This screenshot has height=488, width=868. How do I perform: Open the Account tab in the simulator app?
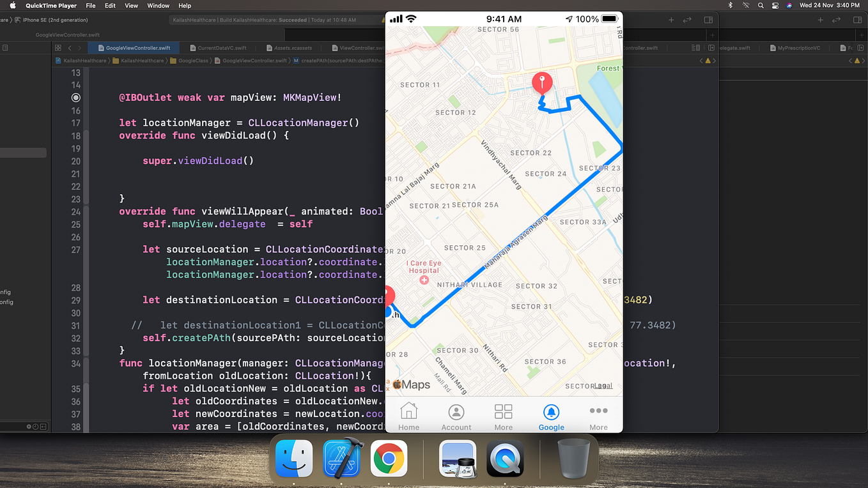coord(456,415)
